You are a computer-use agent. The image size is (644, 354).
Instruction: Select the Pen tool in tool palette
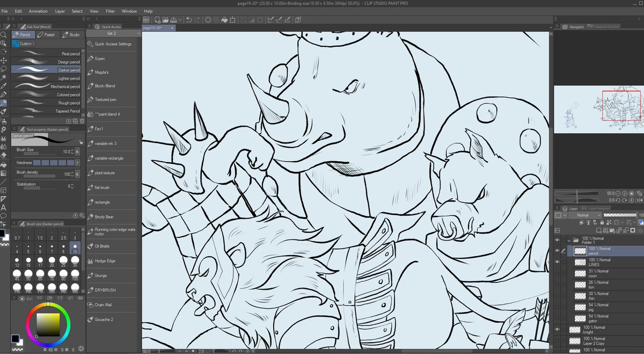pos(3,95)
